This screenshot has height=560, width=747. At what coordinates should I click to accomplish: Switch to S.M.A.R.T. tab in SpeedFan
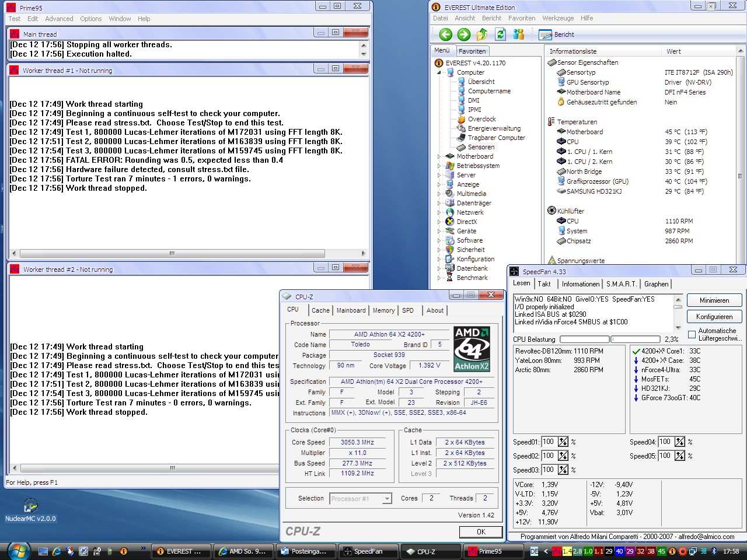[621, 284]
